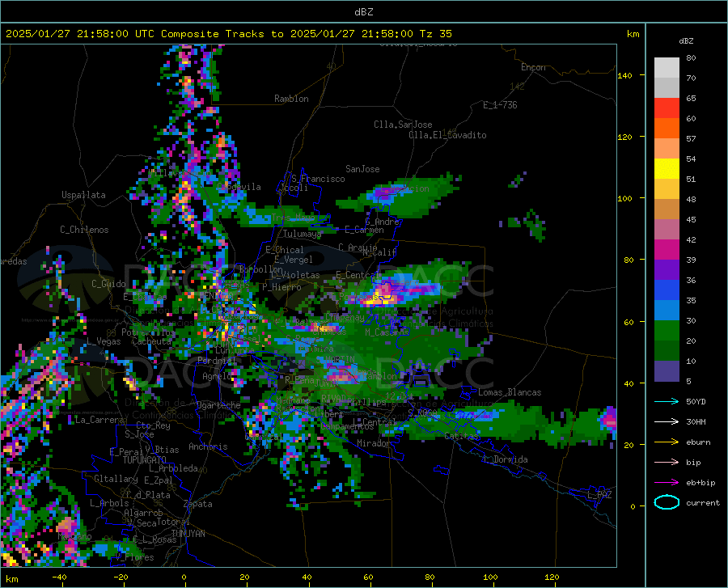728x588 pixels.
Task: Select the green 30-20 dBZ swatch
Action: tap(667, 331)
